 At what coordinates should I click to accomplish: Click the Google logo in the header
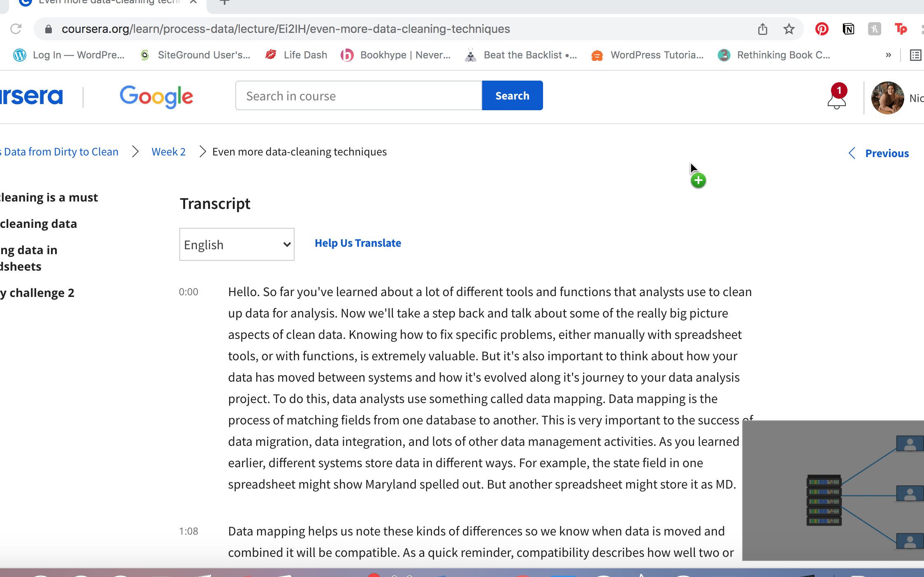pos(156,97)
